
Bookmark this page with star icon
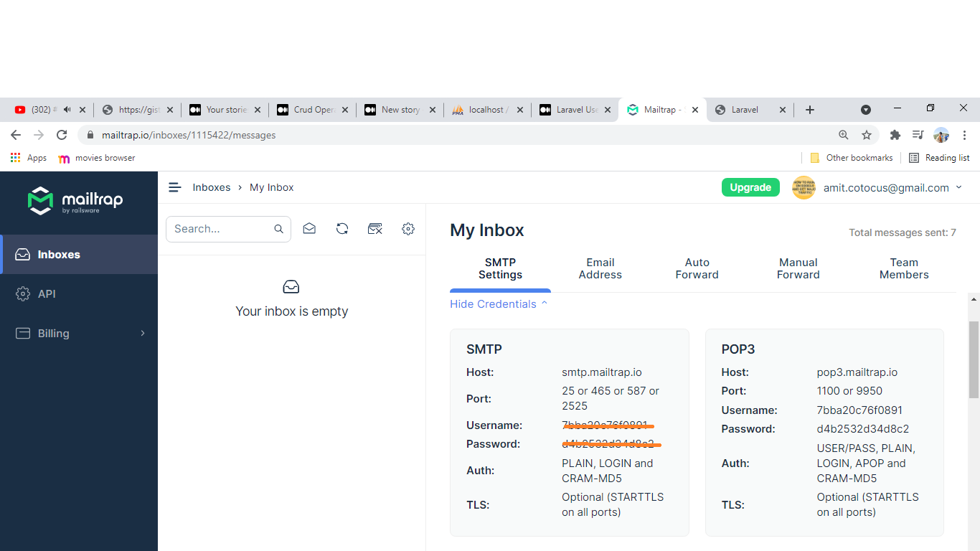867,135
